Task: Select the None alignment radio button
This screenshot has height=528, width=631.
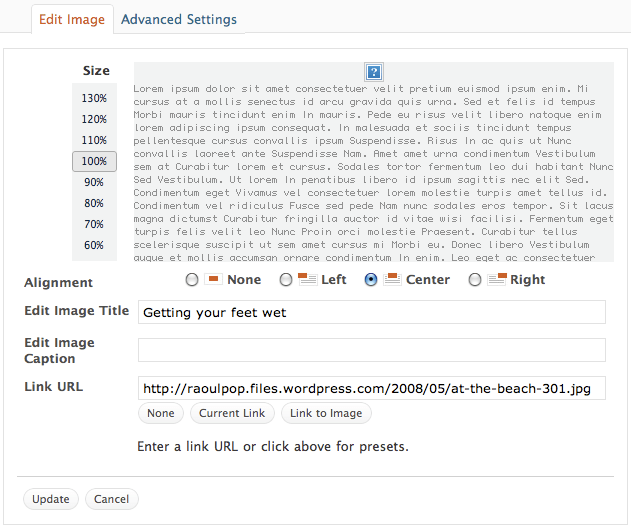Action: click(192, 280)
